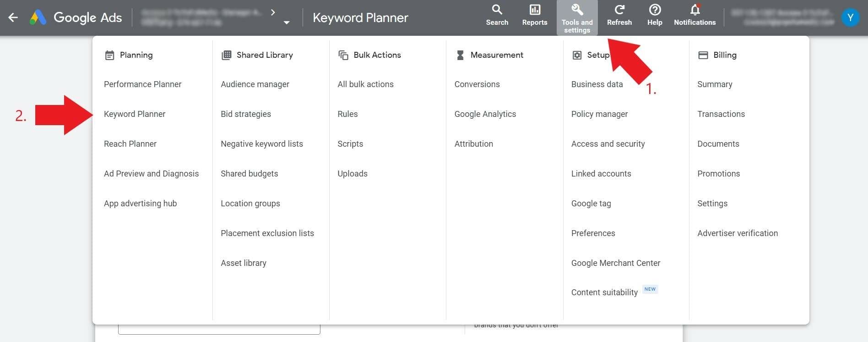868x342 pixels.
Task: Open billing Settings
Action: click(712, 204)
